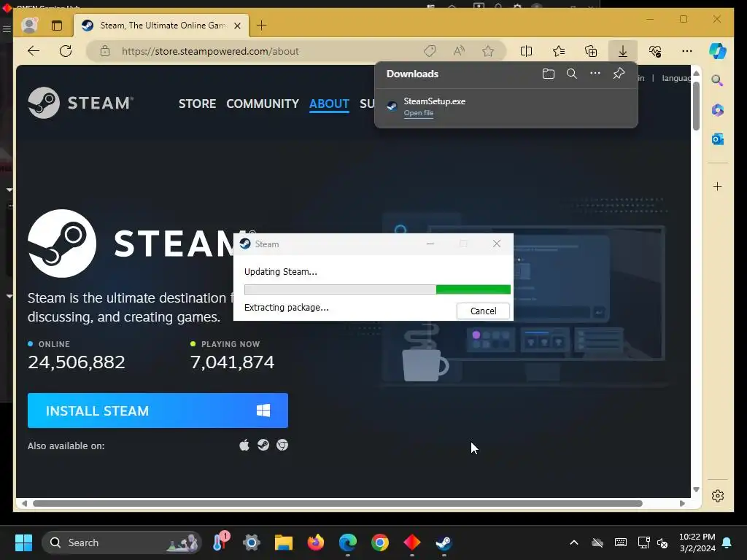Open downloads folder icon
Image resolution: width=747 pixels, height=560 pixels.
(x=549, y=74)
